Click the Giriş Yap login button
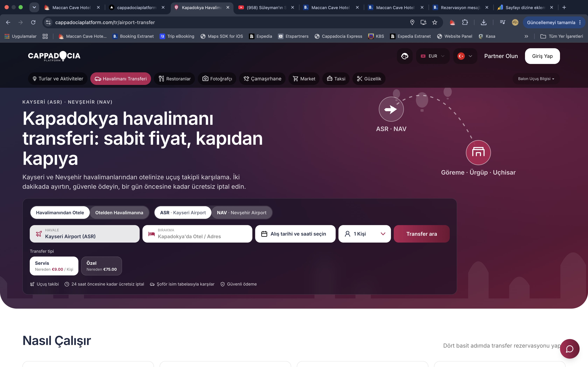Image resolution: width=588 pixels, height=367 pixels. [x=542, y=56]
